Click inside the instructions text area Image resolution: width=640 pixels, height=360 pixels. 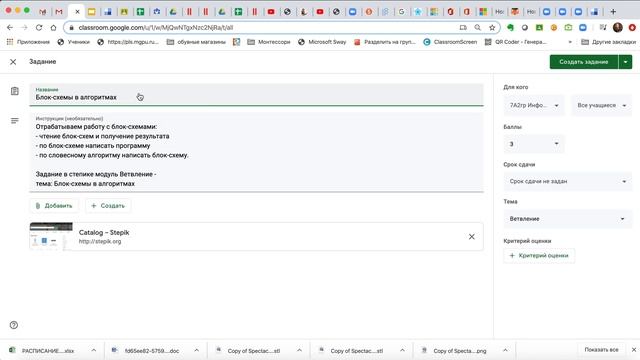(256, 153)
